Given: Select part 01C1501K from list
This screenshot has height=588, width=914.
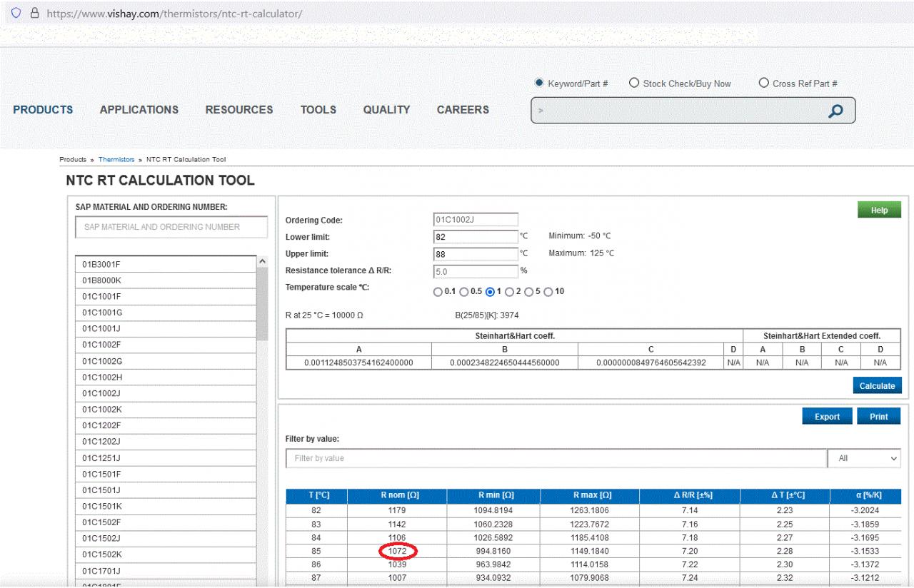Looking at the screenshot, I should (166, 507).
